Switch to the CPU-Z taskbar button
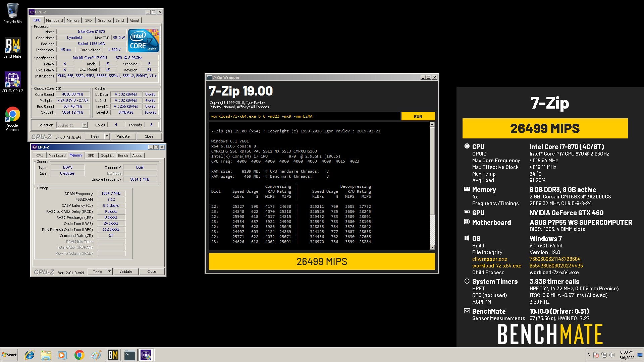This screenshot has width=644, height=362. pyautogui.click(x=146, y=355)
